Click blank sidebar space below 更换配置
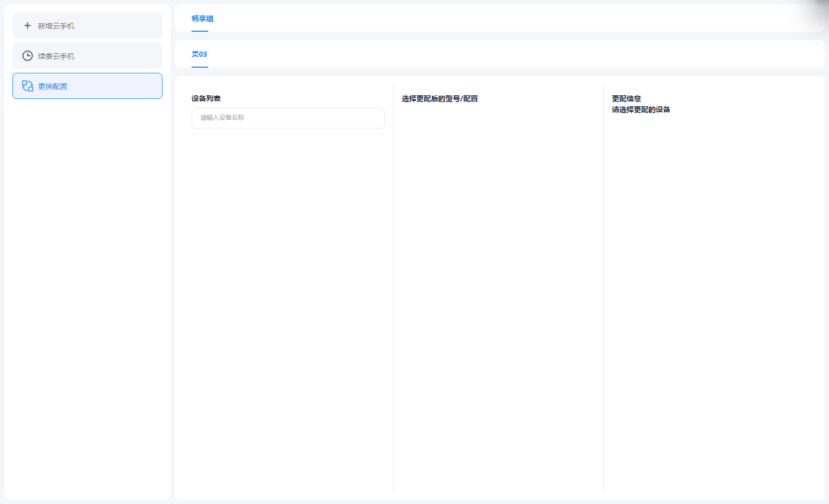Image resolution: width=829 pixels, height=504 pixels. tap(87, 300)
